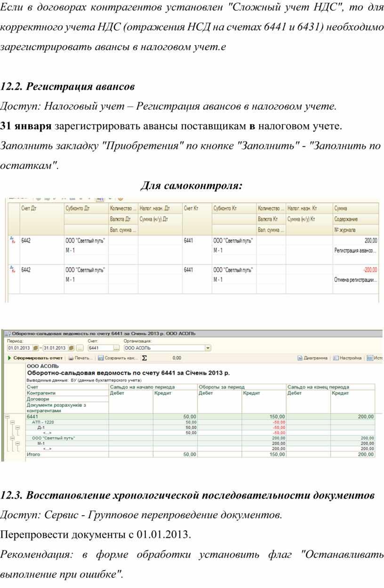Click the period start date field 01.01.2013
This screenshot has height=588, width=384.
tap(19, 348)
